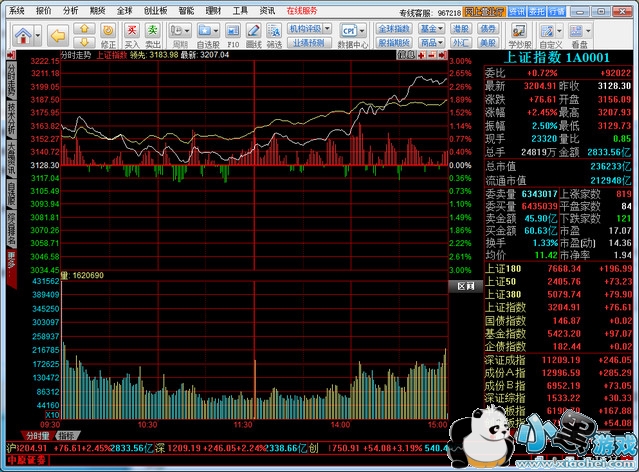This screenshot has width=639, height=472.
Task: Open the 分析 menu
Action: (x=70, y=9)
